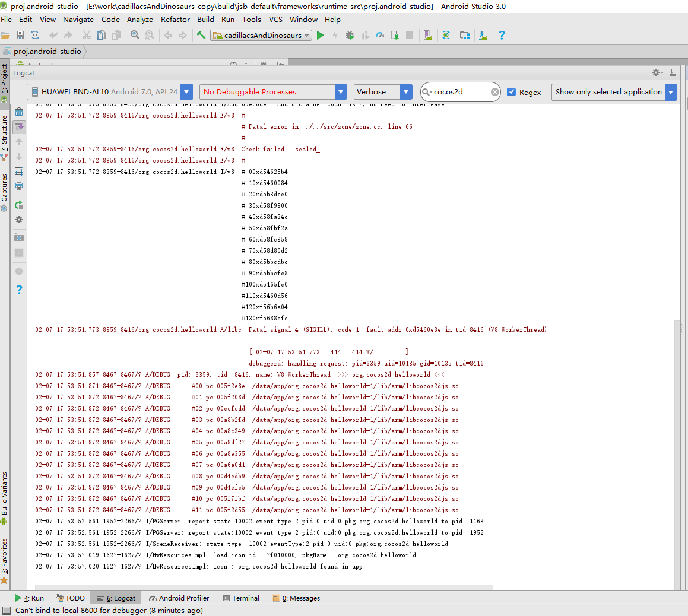Attach debugger to Android process icon
This screenshot has width=688, height=616.
tap(395, 36)
